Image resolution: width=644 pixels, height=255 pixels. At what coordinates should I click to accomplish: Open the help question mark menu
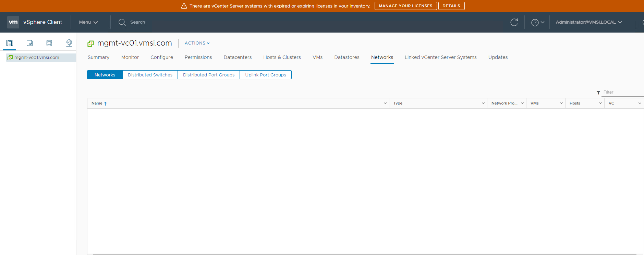pos(537,22)
